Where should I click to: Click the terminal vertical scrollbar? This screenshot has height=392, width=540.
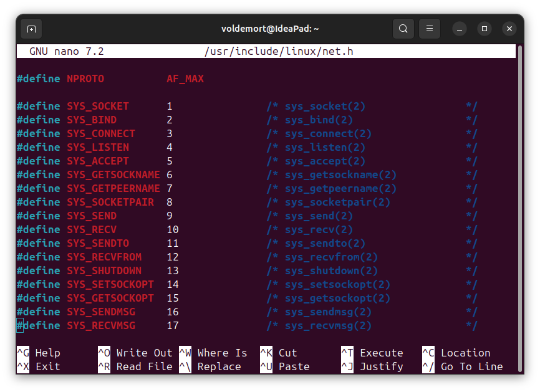[520, 208]
